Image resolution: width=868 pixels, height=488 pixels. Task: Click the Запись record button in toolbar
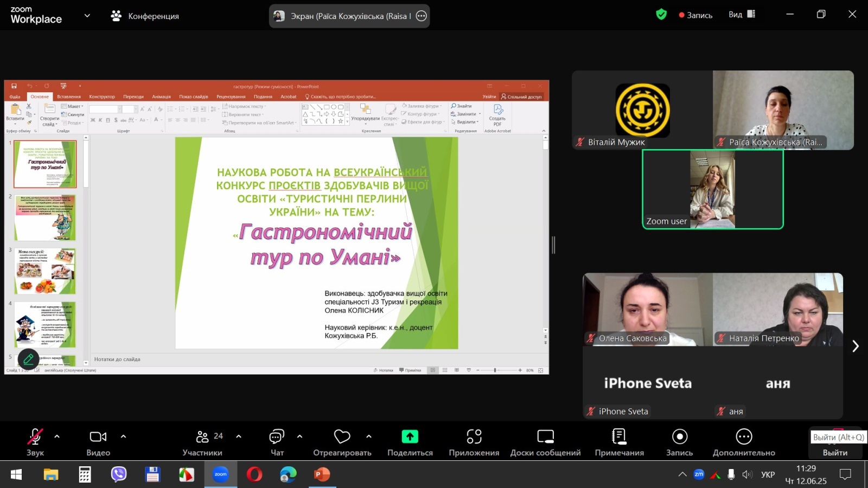680,442
